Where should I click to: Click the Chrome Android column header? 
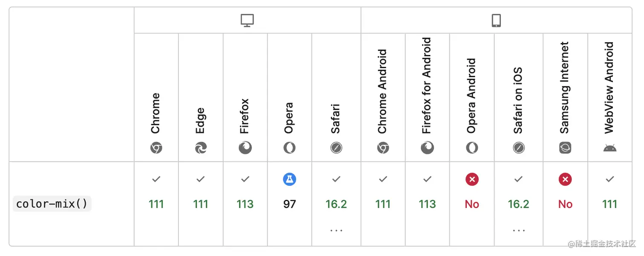click(x=382, y=91)
